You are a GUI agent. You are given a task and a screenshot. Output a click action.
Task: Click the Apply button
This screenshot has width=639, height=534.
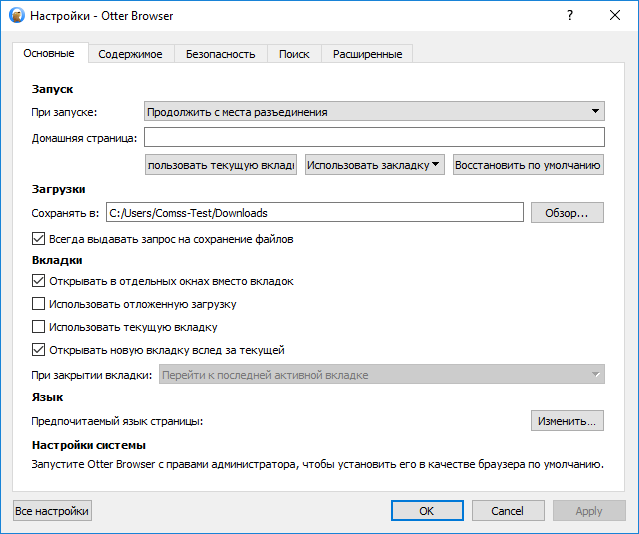pyautogui.click(x=589, y=511)
